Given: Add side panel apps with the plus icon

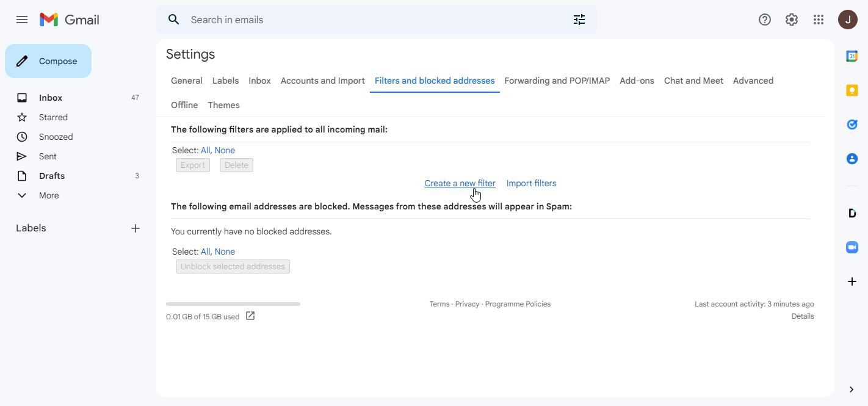Looking at the screenshot, I should (x=852, y=281).
